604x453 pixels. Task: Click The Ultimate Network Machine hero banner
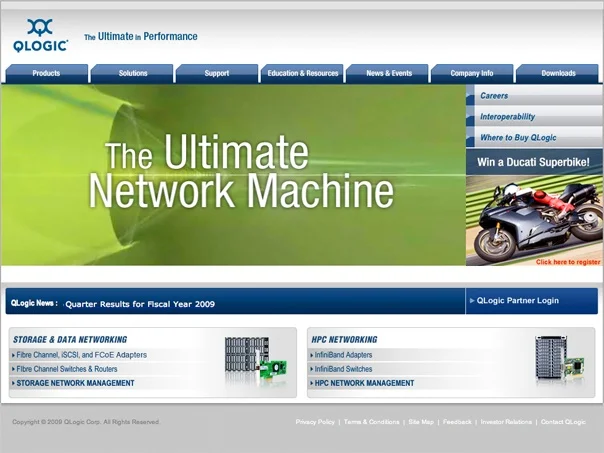(x=233, y=175)
